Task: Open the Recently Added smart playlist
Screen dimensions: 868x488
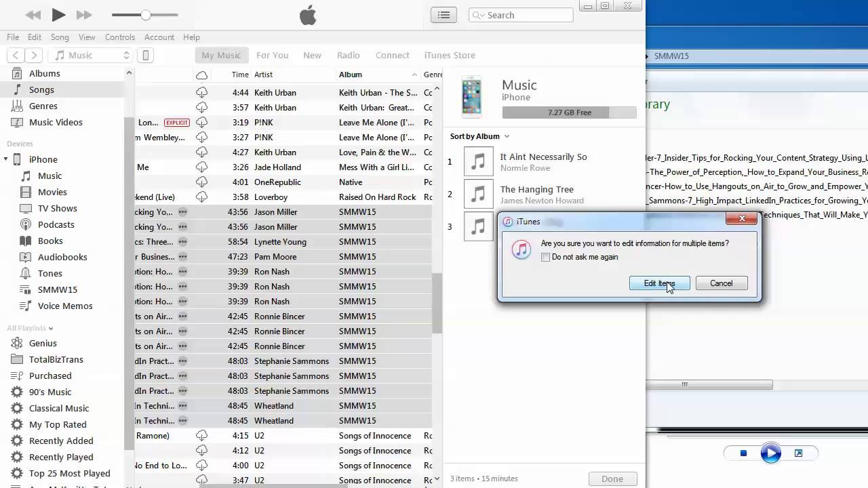Action: pos(62,441)
